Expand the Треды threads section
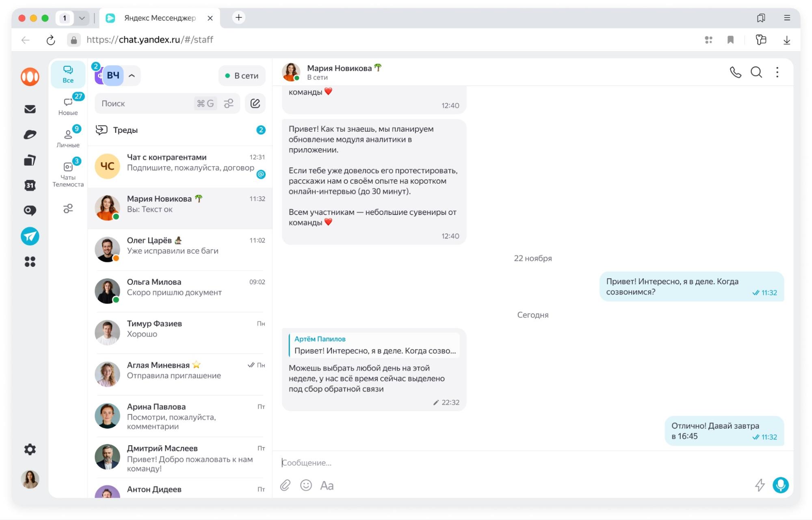 (x=179, y=130)
